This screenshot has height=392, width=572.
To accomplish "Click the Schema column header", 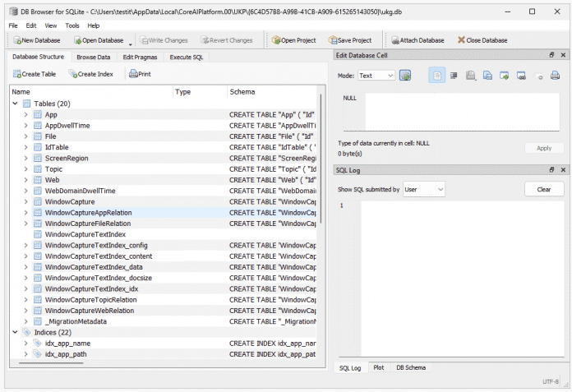I will 272,92.
